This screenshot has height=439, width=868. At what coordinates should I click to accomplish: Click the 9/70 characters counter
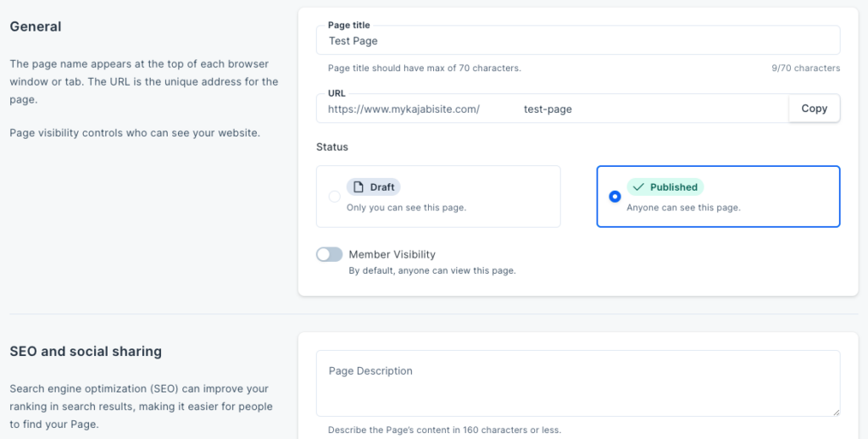(805, 68)
